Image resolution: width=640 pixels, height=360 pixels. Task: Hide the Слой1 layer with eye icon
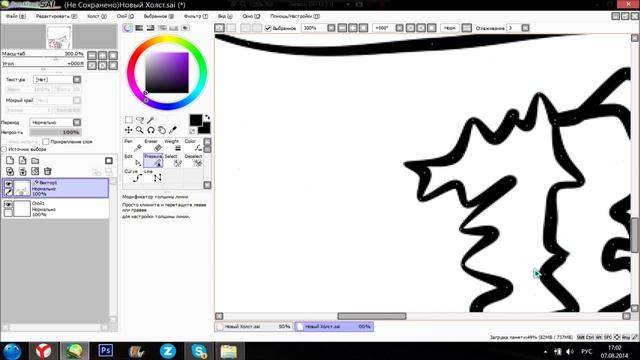click(x=8, y=204)
